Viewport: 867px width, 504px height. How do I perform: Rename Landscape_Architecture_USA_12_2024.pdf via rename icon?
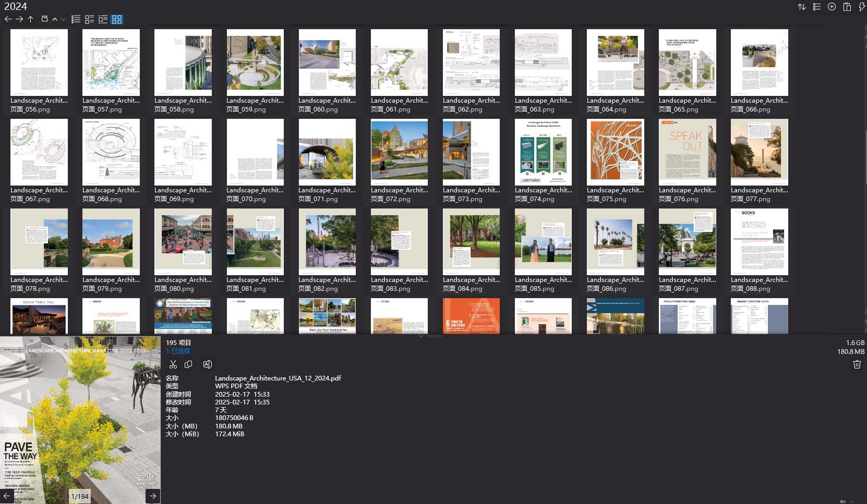pos(207,364)
